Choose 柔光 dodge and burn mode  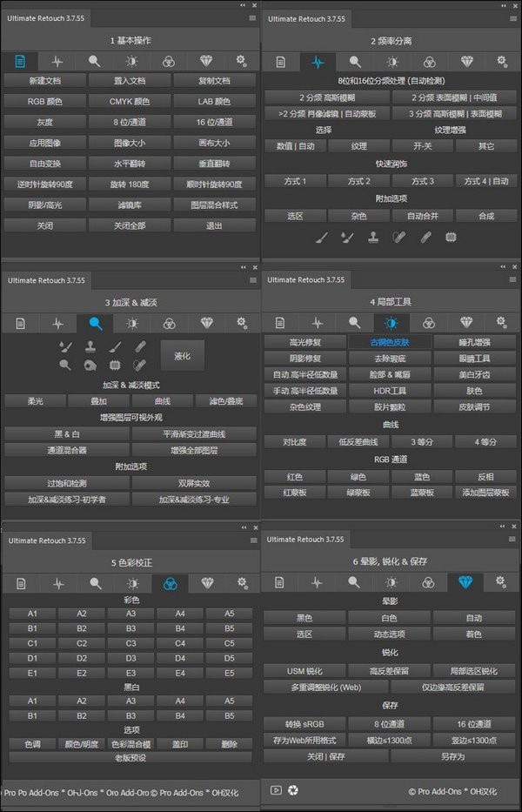click(x=36, y=401)
